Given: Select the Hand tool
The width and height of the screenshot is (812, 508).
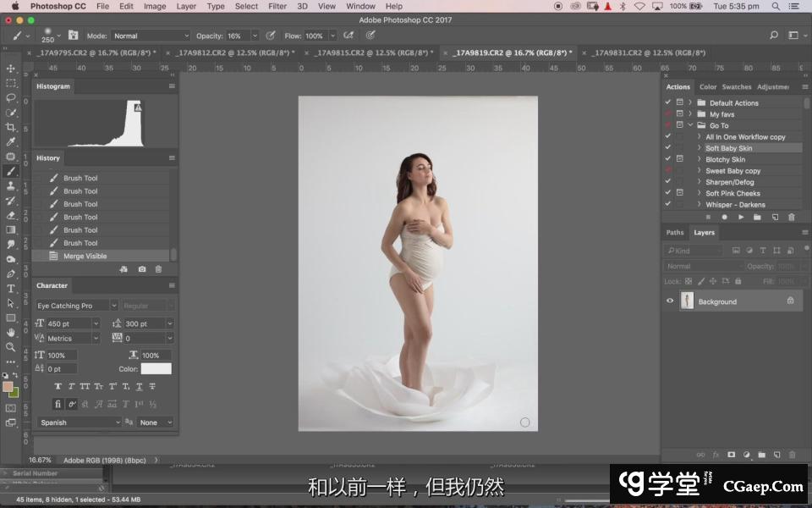Looking at the screenshot, I should [x=11, y=333].
